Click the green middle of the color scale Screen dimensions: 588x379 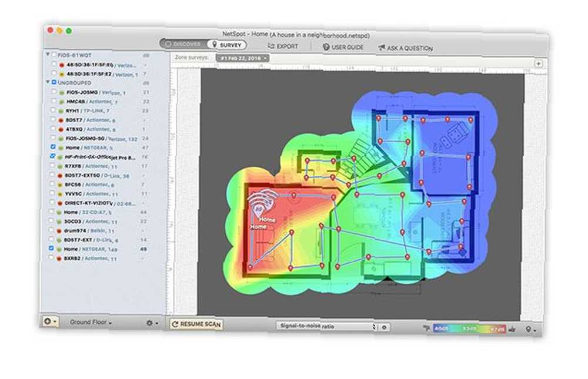(469, 329)
